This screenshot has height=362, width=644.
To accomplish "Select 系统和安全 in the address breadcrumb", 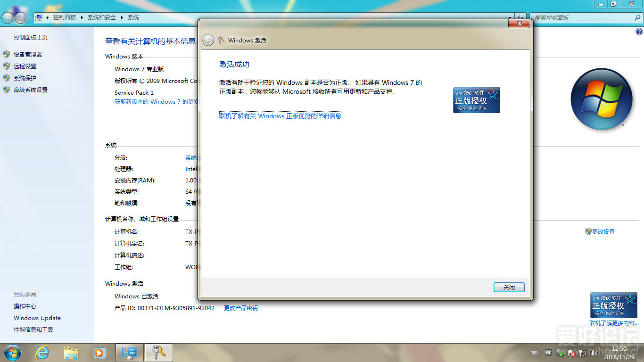I will point(102,17).
